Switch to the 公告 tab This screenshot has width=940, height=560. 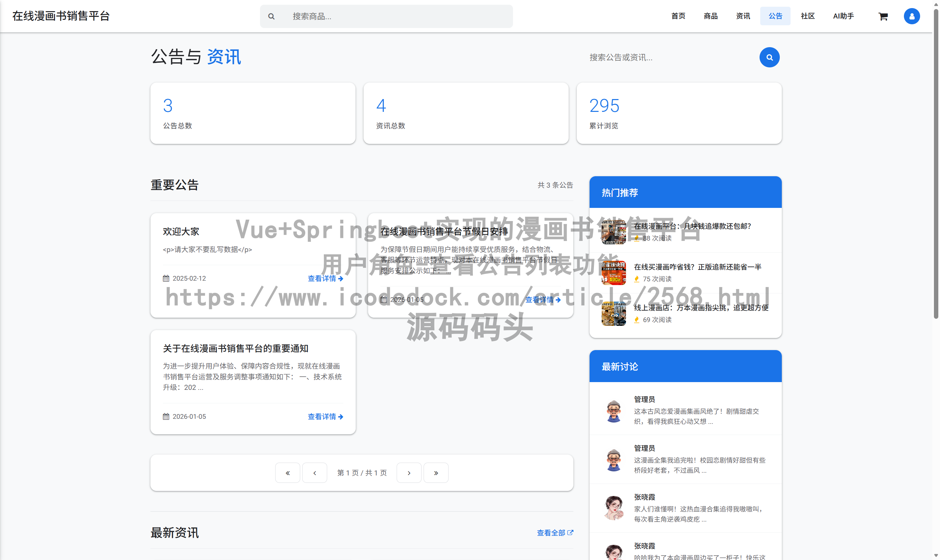coord(775,16)
